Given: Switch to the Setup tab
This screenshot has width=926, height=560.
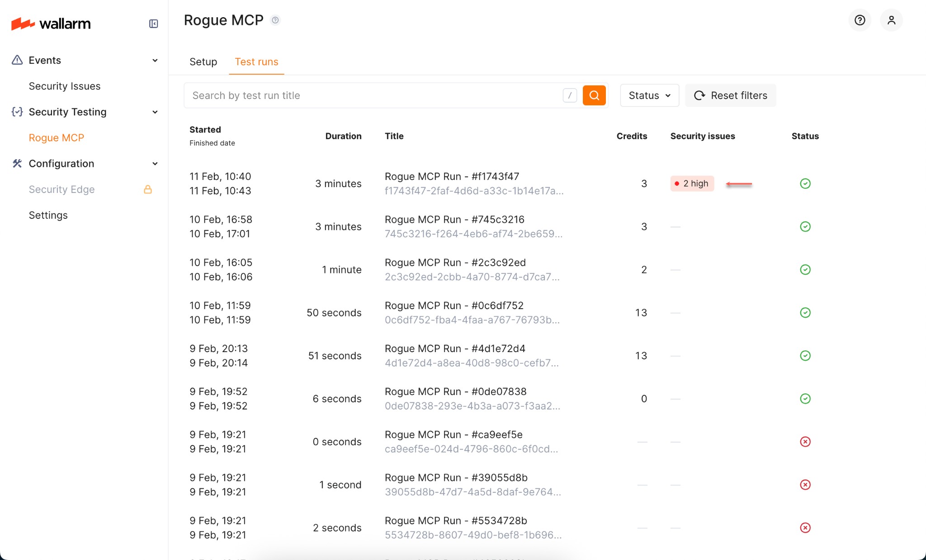Looking at the screenshot, I should 203,61.
